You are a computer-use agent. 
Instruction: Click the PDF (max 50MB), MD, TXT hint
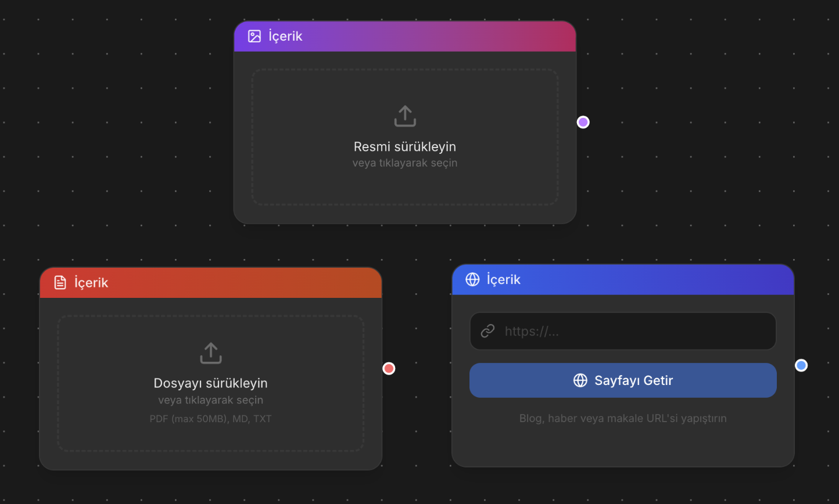tap(211, 419)
